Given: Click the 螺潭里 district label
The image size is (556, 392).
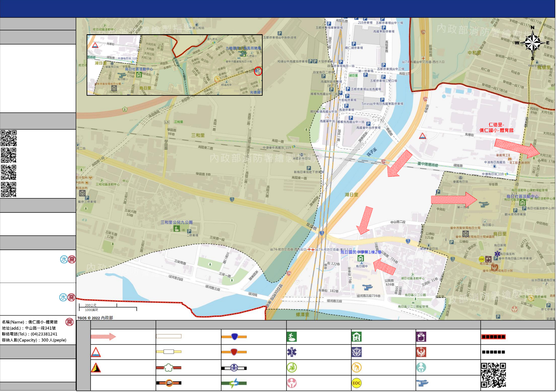Looking at the screenshot, I should 303,315.
